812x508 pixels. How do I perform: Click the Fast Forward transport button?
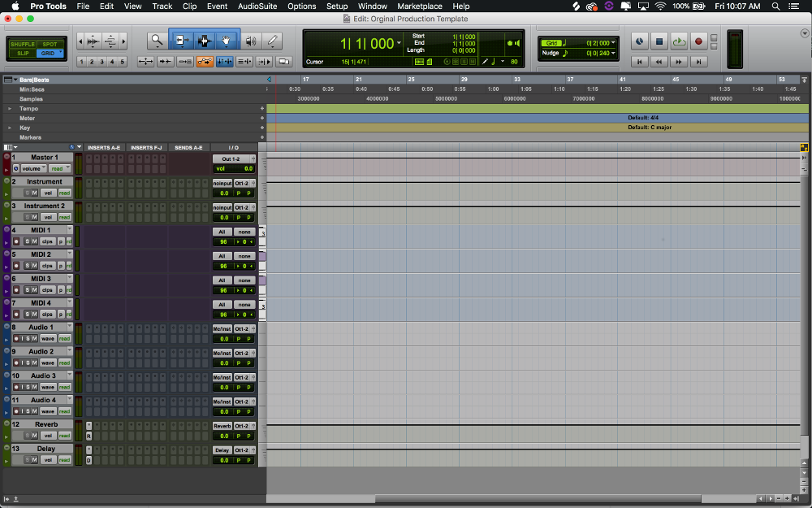tap(678, 62)
